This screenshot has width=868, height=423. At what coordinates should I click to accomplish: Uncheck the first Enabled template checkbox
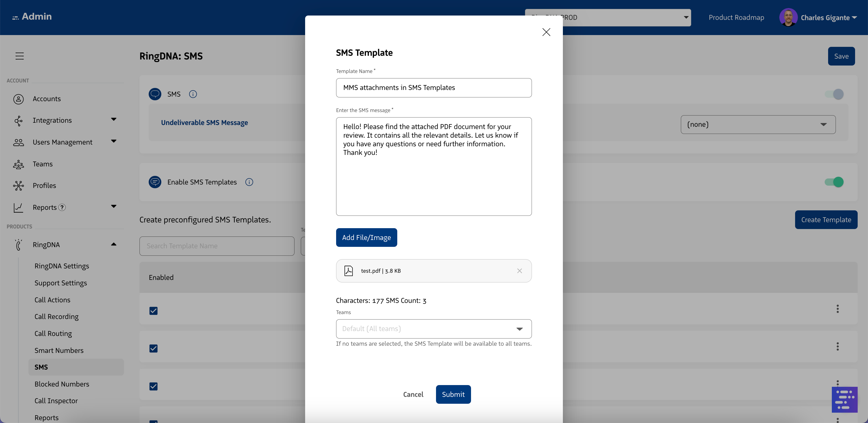(153, 311)
